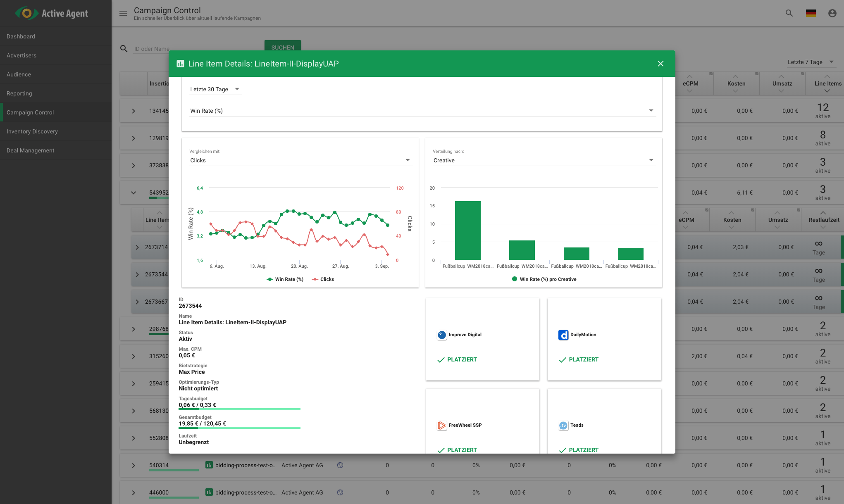The height and width of the screenshot is (504, 844).
Task: Click the DailyMotion SSP icon
Action: (x=563, y=335)
